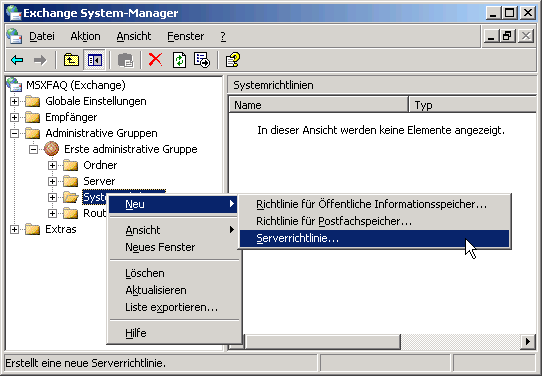Expand the Extras node

[x=14, y=229]
